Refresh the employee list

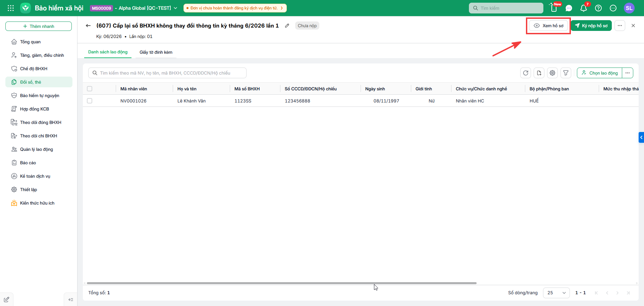[x=526, y=73]
